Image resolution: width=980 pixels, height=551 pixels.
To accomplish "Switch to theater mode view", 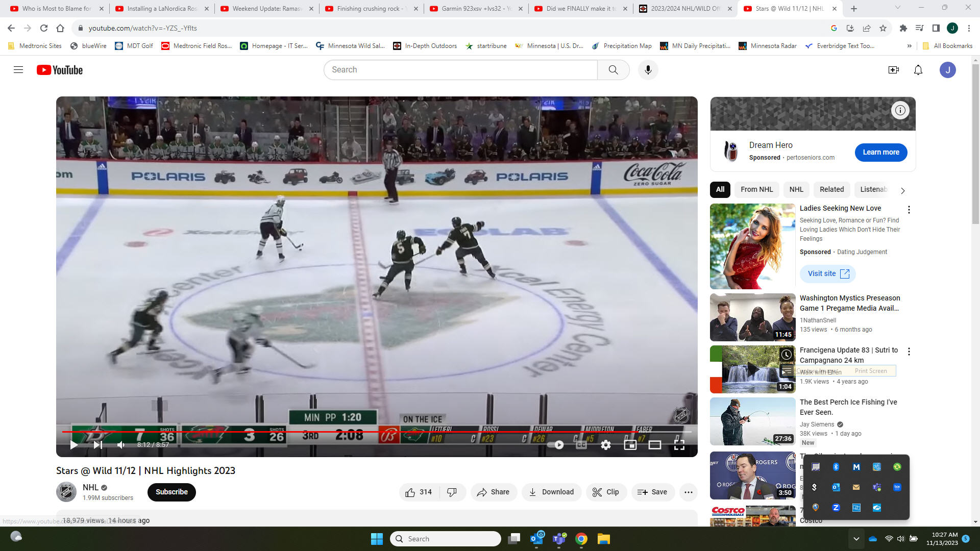I will pyautogui.click(x=655, y=445).
